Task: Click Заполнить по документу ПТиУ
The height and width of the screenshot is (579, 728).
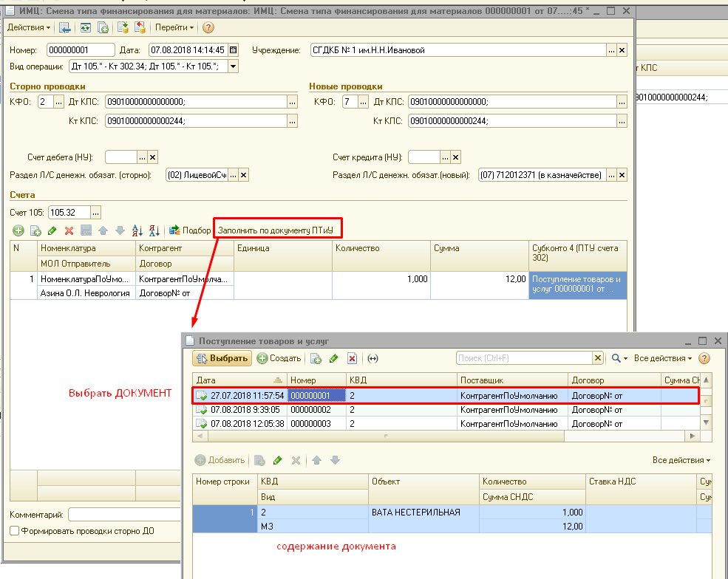Action: 279,230
